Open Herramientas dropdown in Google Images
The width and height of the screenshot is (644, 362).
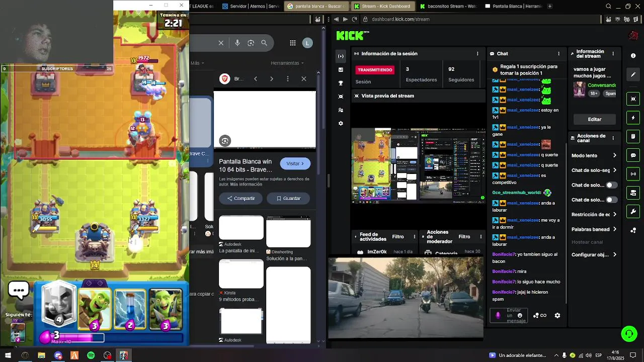click(287, 63)
